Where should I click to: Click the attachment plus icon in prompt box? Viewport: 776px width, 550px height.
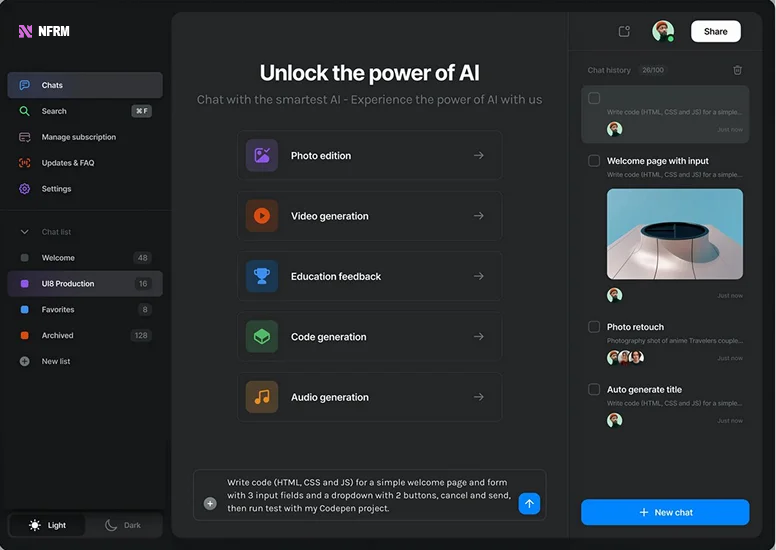210,503
